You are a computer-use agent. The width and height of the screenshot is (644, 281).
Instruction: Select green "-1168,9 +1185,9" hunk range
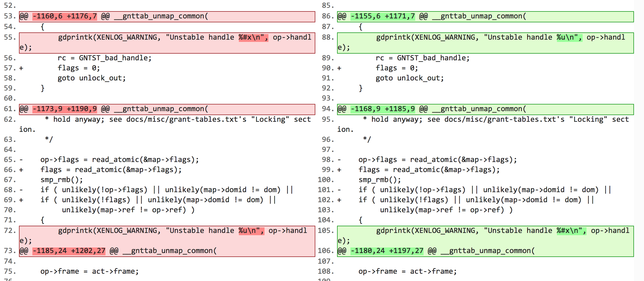(383, 109)
